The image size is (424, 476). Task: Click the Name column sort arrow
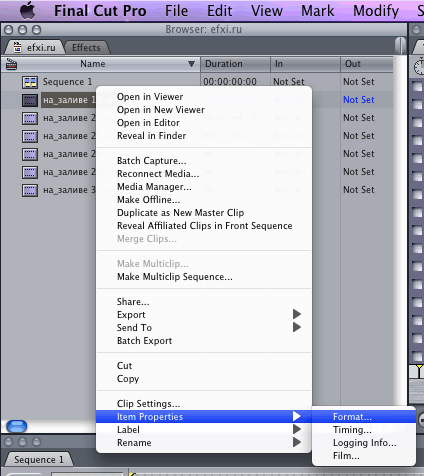(x=191, y=64)
